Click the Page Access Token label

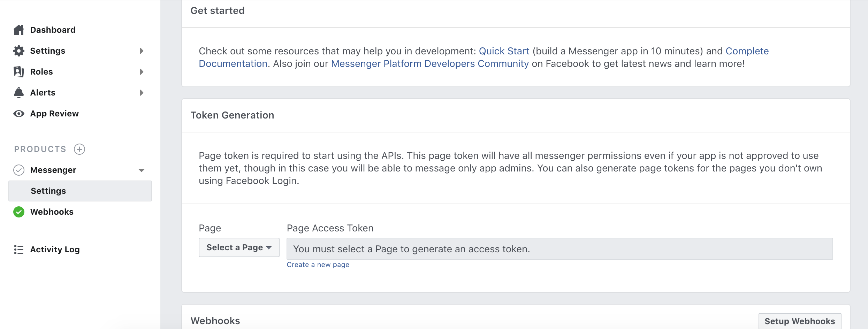tap(330, 228)
